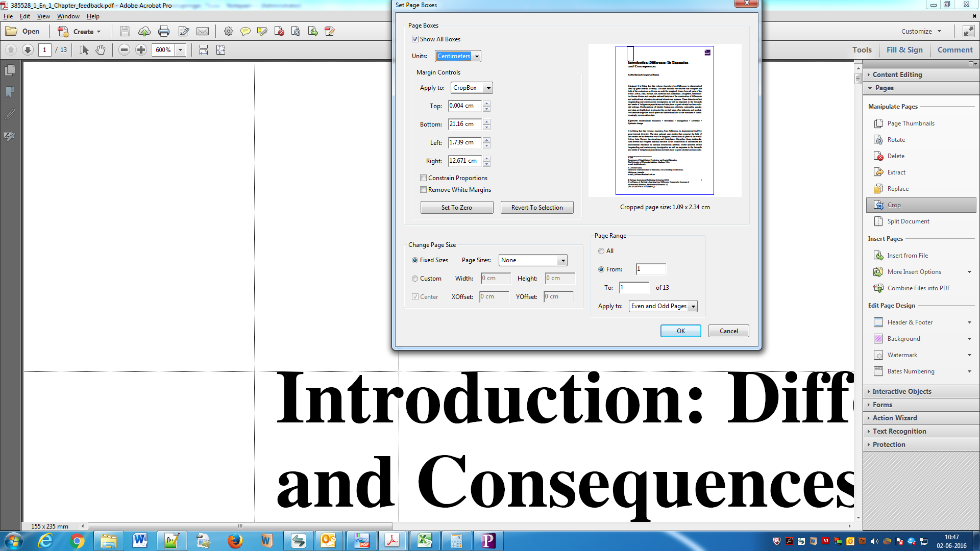Launch Firefox from the taskbar
The height and width of the screenshot is (551, 980).
tap(235, 541)
